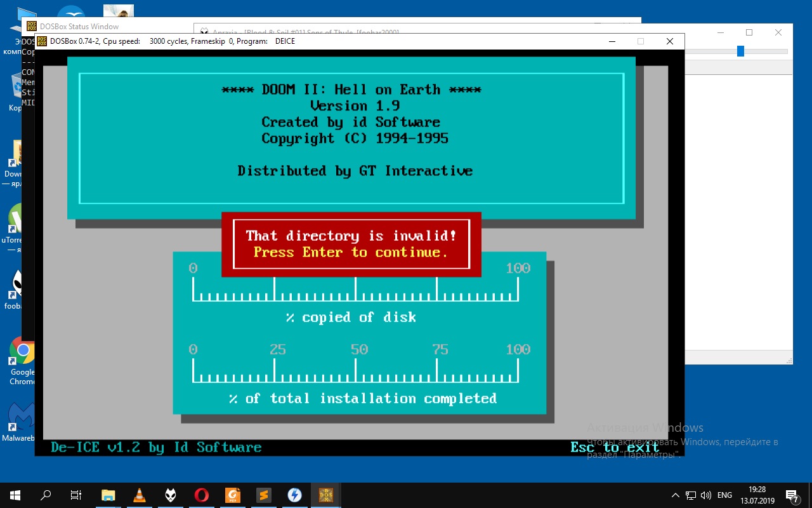This screenshot has width=812, height=508.
Task: Select the Recycle Bin desktop icon
Action: [x=16, y=92]
